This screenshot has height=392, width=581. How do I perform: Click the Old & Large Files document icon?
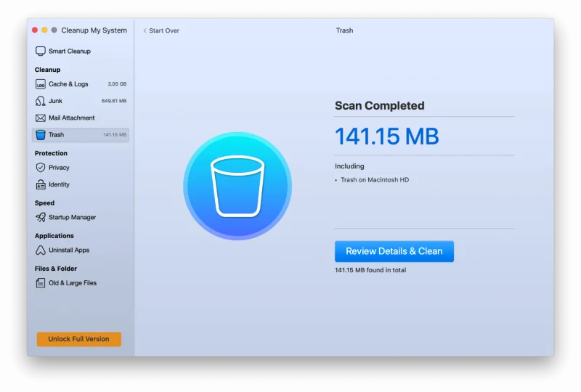coord(41,283)
